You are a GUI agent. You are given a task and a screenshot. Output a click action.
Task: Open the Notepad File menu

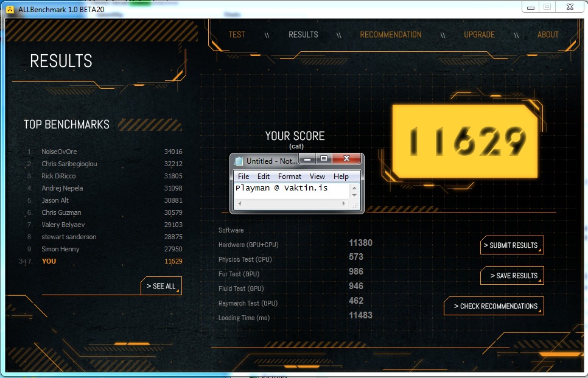tap(243, 177)
